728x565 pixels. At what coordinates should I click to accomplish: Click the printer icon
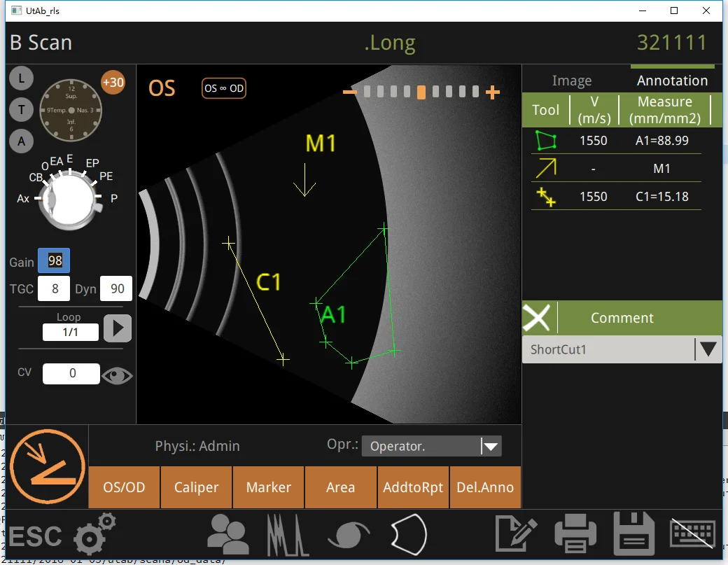(575, 534)
